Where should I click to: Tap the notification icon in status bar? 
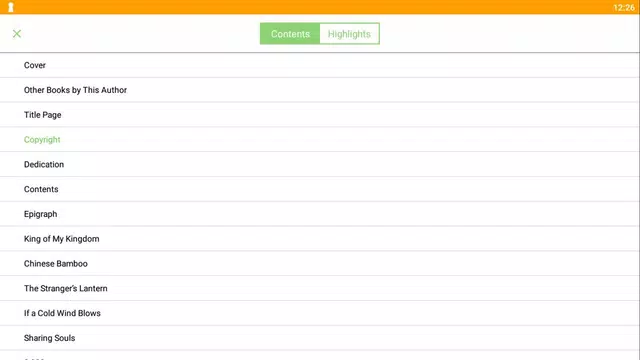click(x=11, y=7)
